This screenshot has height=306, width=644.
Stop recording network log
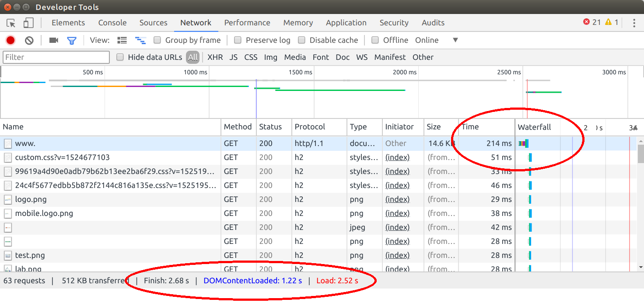[x=10, y=40]
